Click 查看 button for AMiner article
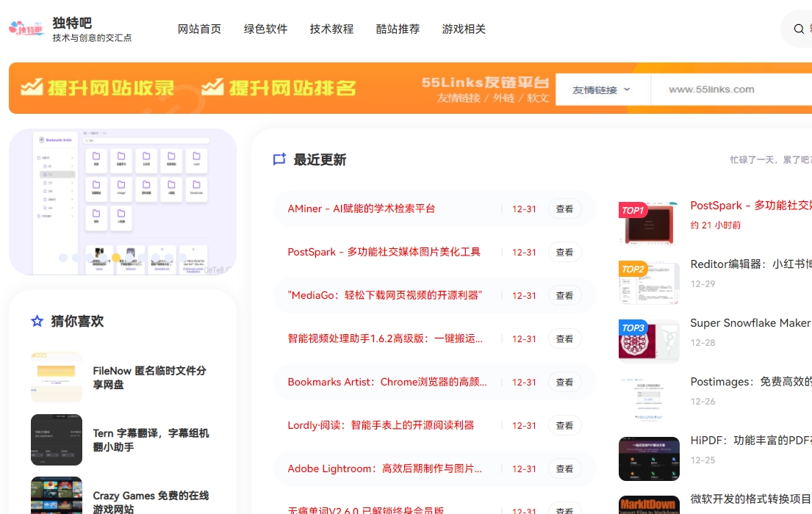 [564, 209]
